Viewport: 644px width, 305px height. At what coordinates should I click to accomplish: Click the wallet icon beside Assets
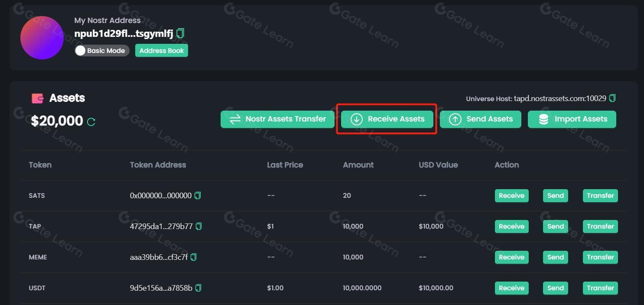(x=38, y=98)
